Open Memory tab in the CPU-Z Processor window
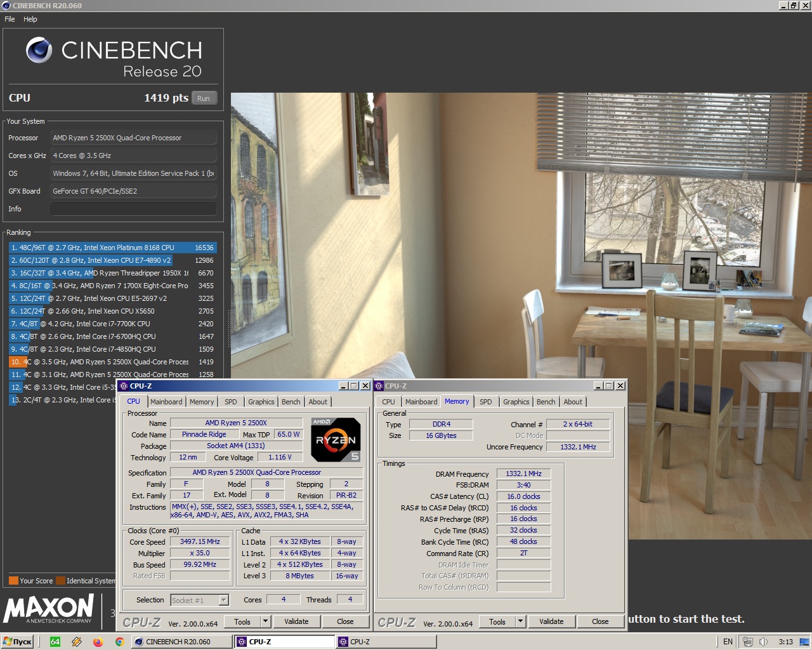Screen dimensions: 812x650 point(202,402)
